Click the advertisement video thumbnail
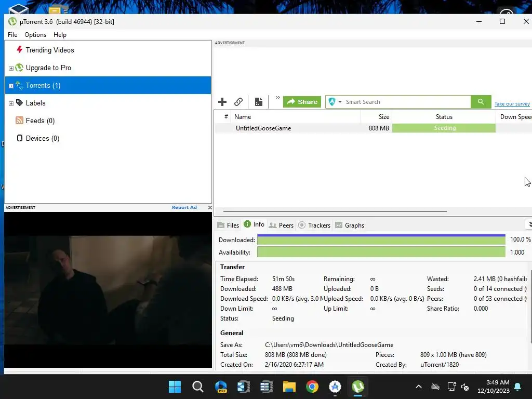The image size is (532, 399). coord(108,290)
